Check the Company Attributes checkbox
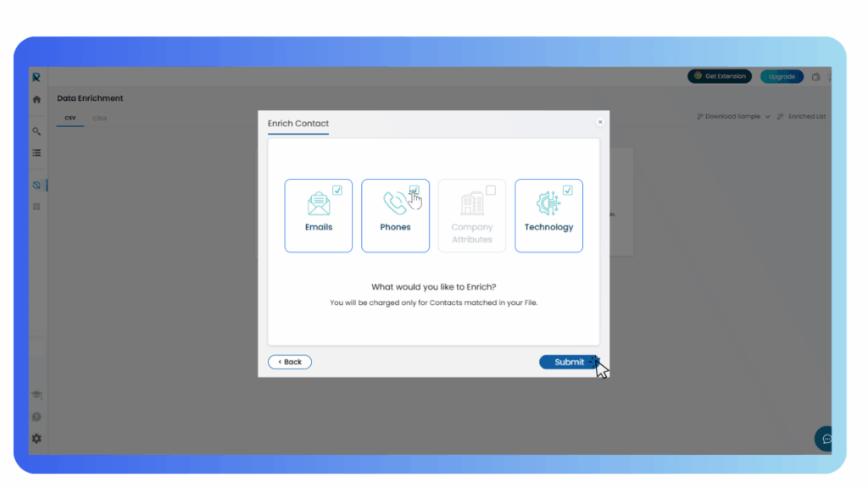Screen dimensions: 868x488 tap(491, 191)
